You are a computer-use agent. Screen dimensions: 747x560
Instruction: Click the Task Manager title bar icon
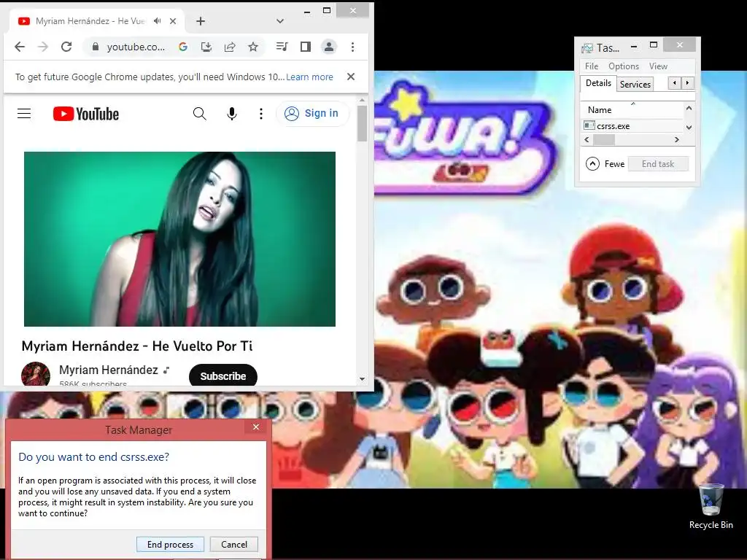click(587, 48)
